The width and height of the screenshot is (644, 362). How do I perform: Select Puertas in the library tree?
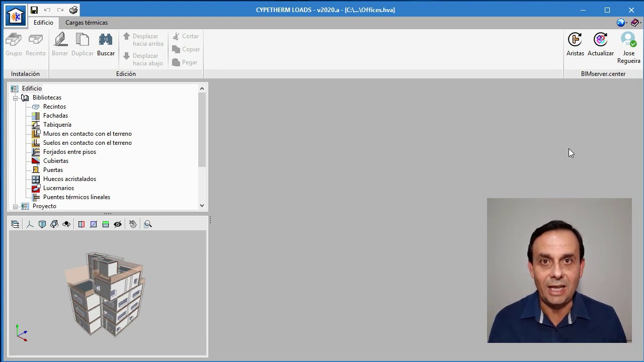click(x=53, y=170)
